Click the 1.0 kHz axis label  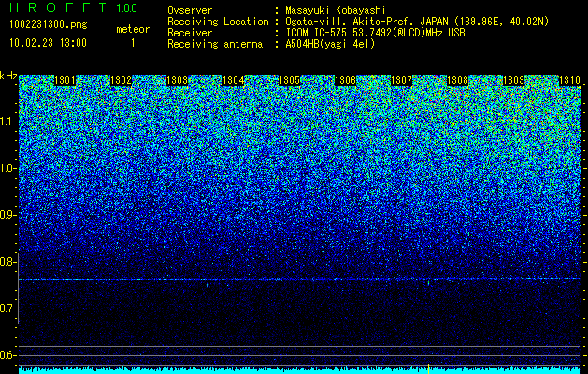pos(7,168)
